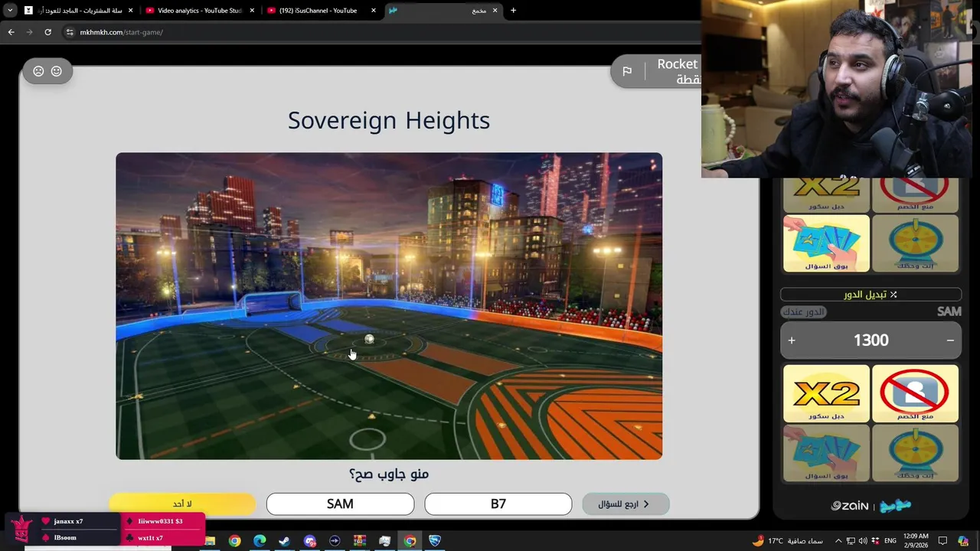Use SAM's إنت وحظك wheel power-up

[x=915, y=453]
